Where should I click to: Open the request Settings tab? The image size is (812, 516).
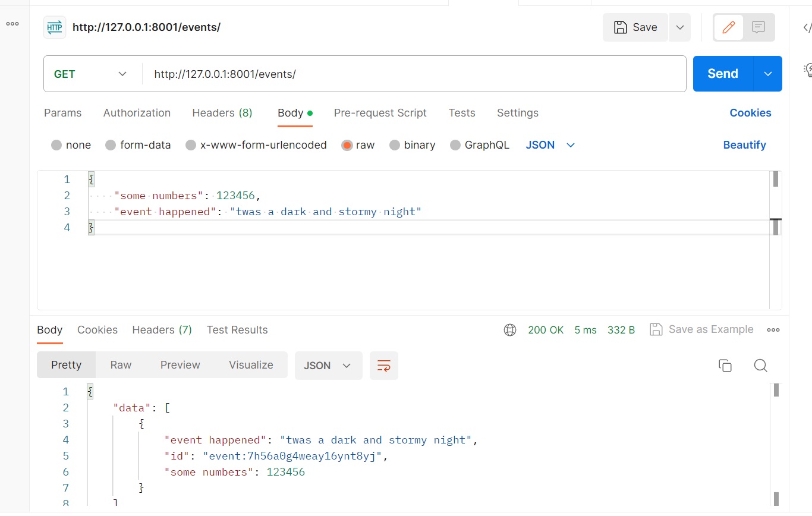click(x=518, y=113)
